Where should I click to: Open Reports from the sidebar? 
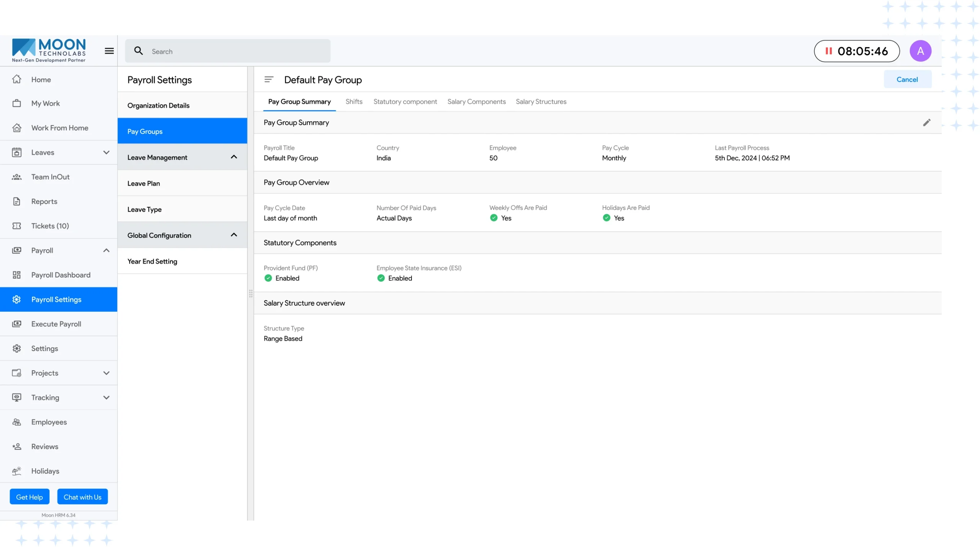[44, 201]
